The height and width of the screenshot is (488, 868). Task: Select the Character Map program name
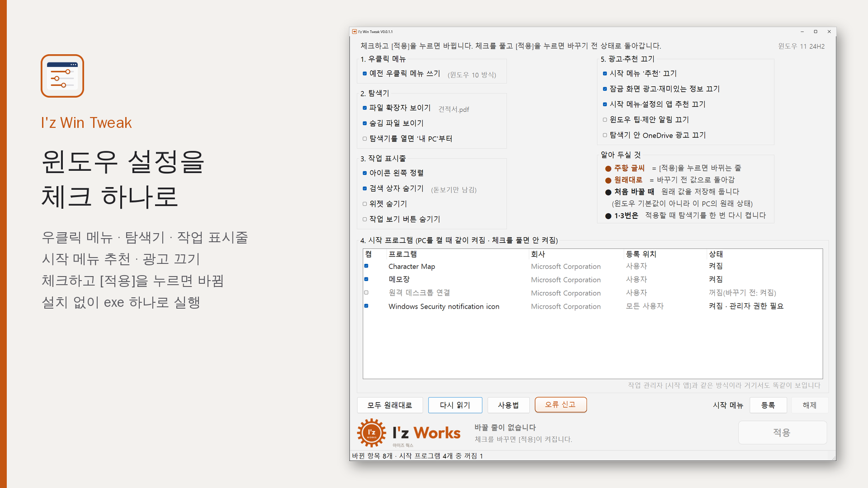pos(411,267)
